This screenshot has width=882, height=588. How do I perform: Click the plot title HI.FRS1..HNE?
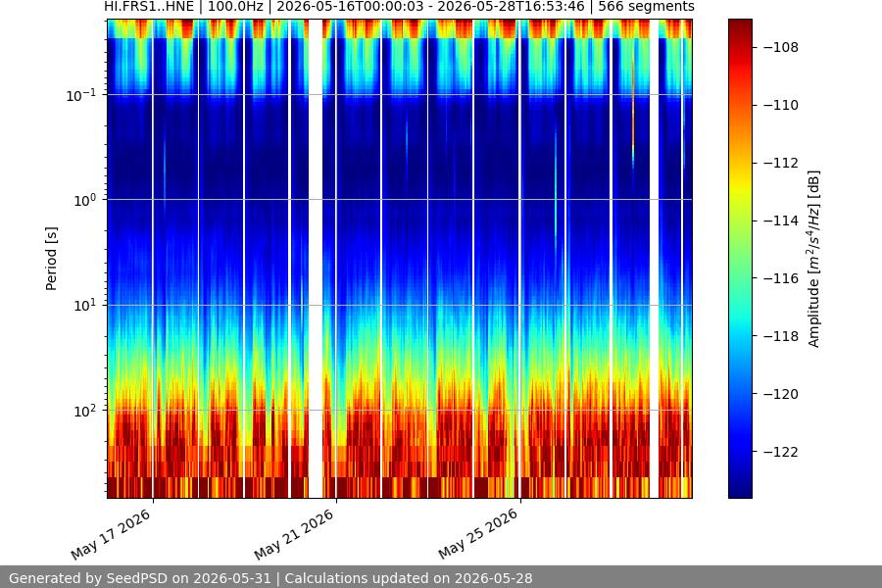tap(399, 7)
